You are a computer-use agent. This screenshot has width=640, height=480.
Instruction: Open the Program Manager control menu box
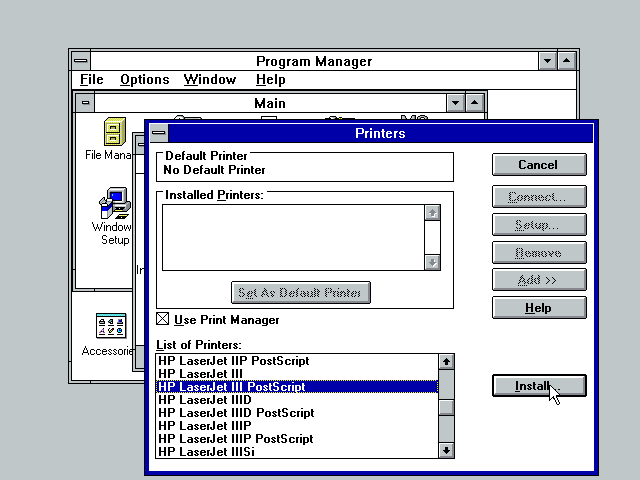pyautogui.click(x=81, y=61)
